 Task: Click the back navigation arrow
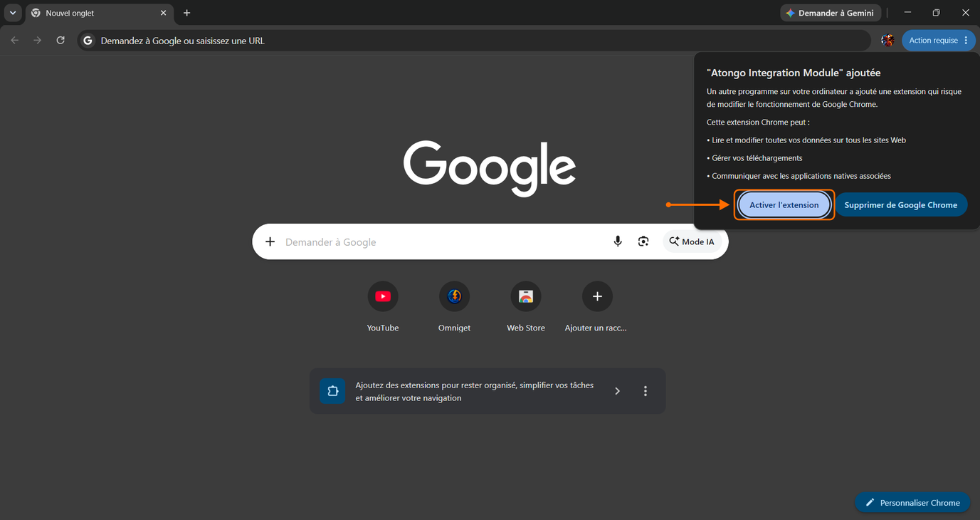click(x=14, y=41)
